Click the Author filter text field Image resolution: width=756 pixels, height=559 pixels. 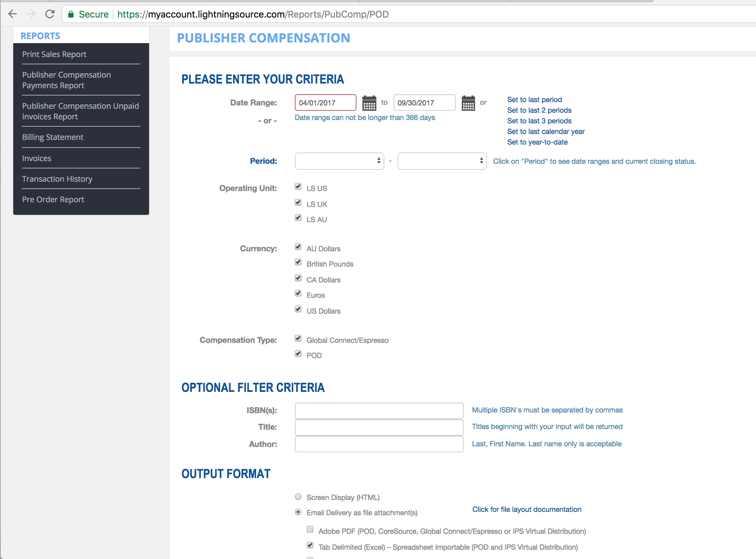[379, 444]
